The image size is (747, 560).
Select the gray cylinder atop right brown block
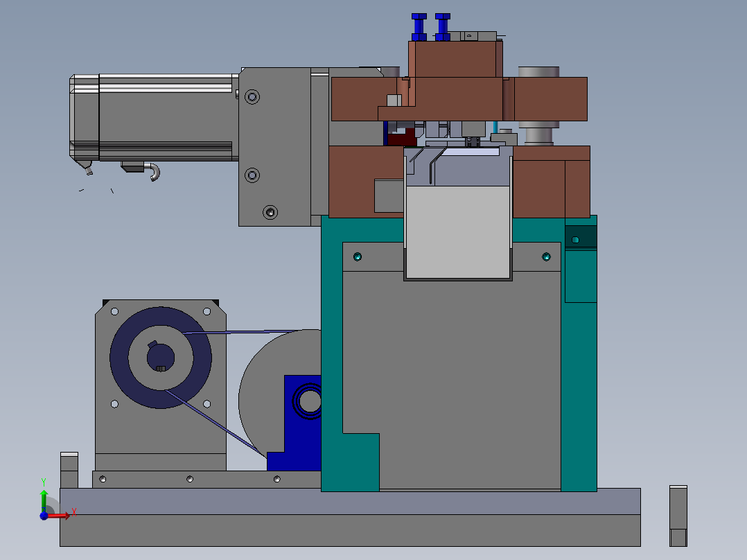coord(539,72)
